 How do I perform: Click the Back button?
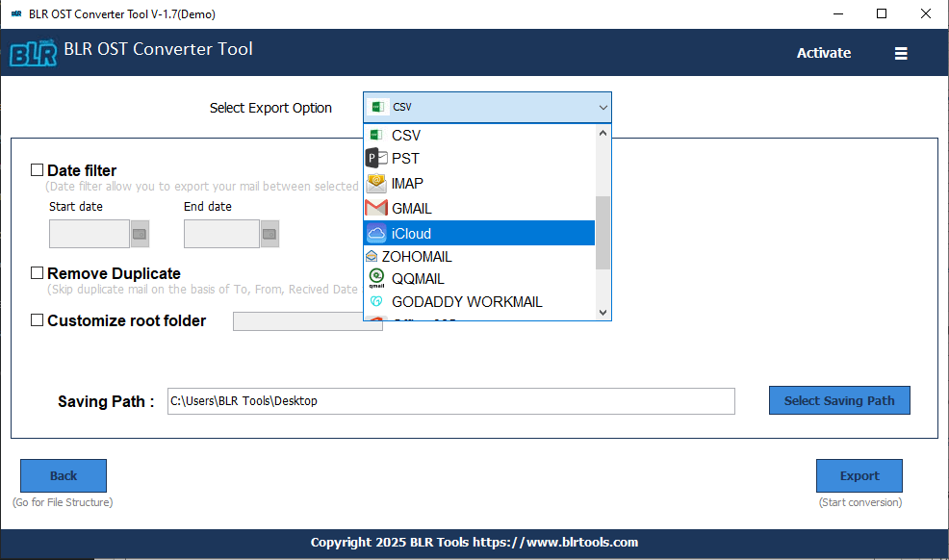[x=64, y=476]
